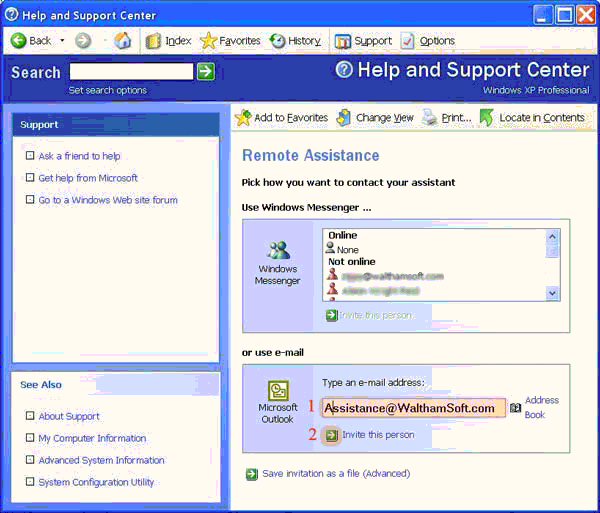The height and width of the screenshot is (513, 600).
Task: Start search with green arrow button
Action: (x=206, y=72)
